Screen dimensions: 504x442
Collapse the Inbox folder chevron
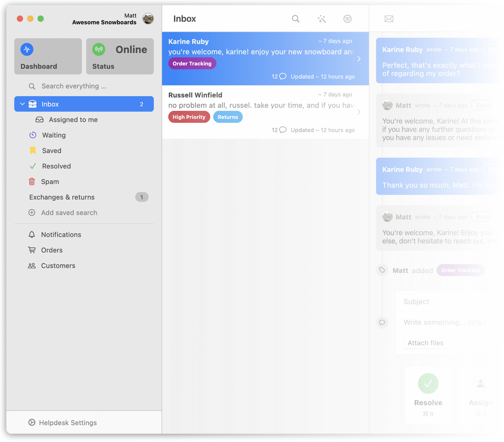pos(23,104)
